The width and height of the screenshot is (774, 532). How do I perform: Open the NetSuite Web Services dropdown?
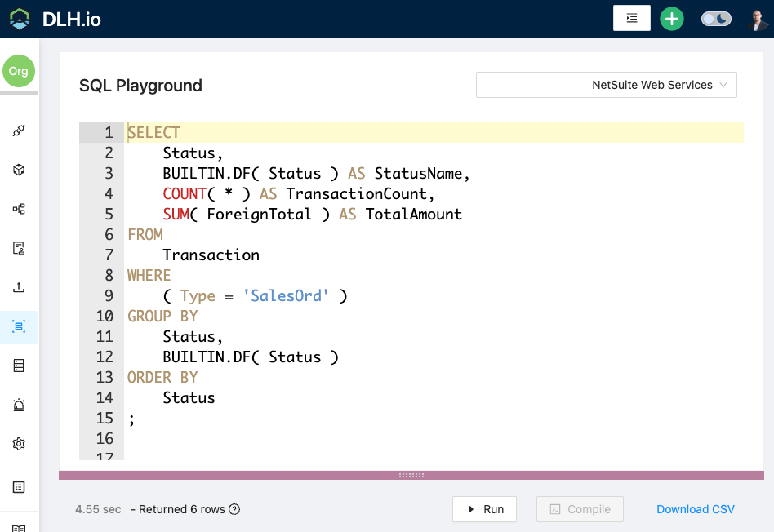click(x=606, y=85)
